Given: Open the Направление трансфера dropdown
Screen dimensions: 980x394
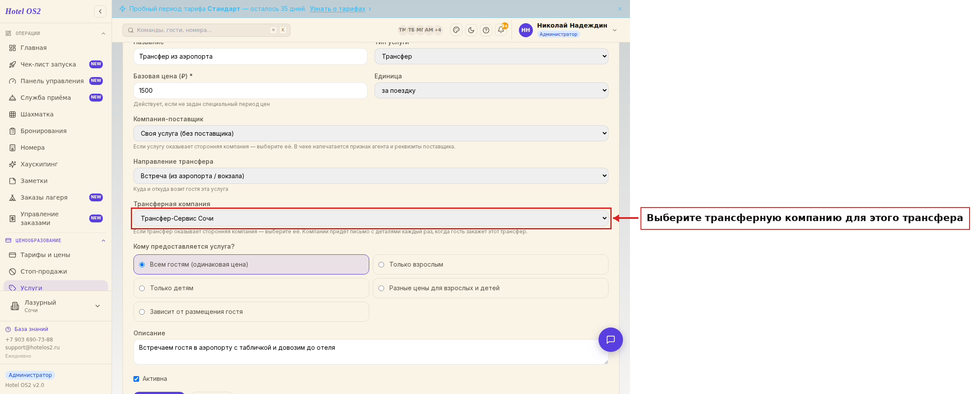Looking at the screenshot, I should coord(371,176).
